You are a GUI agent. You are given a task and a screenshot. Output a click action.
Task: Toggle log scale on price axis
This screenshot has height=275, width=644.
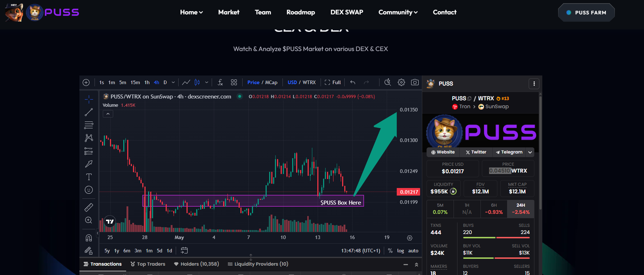[401, 251]
